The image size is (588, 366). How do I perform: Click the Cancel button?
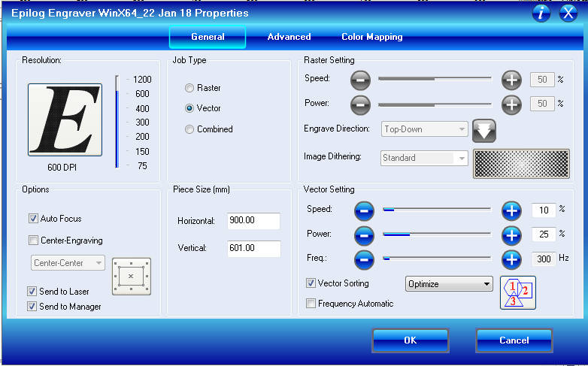click(514, 340)
